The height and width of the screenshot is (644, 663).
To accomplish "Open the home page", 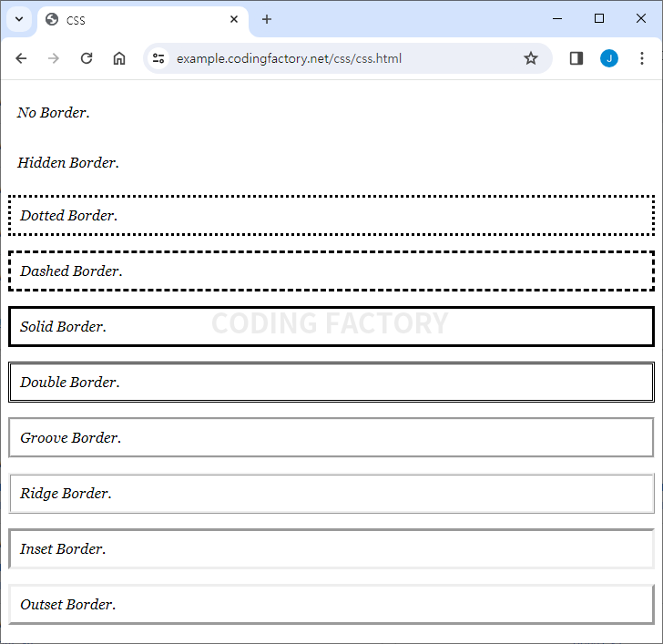I will tap(119, 58).
